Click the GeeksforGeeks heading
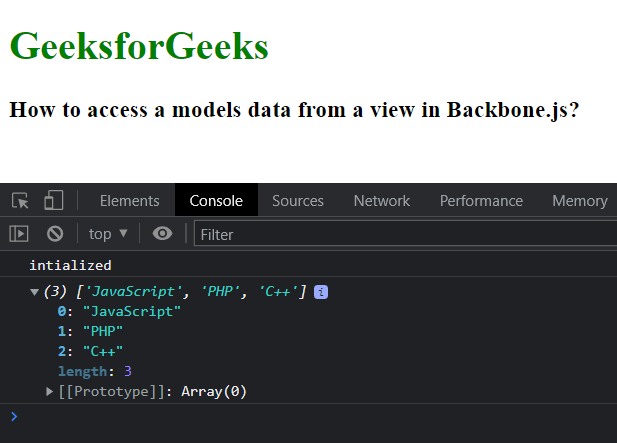The image size is (617, 443). pos(139,46)
